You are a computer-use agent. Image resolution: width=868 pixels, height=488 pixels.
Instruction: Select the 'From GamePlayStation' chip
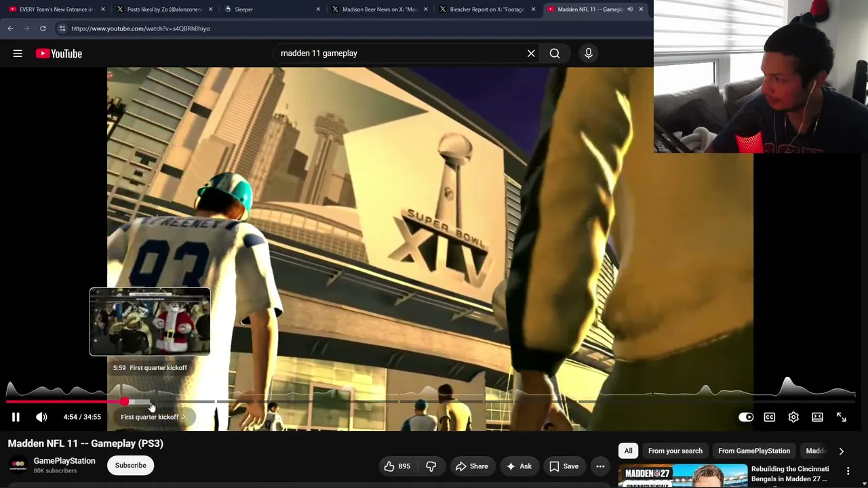(x=754, y=451)
